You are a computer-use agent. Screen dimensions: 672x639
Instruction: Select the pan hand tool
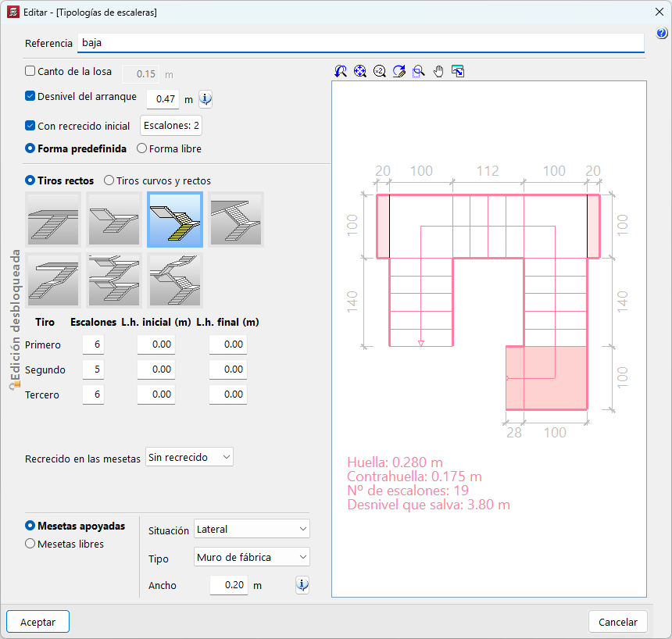click(x=438, y=71)
